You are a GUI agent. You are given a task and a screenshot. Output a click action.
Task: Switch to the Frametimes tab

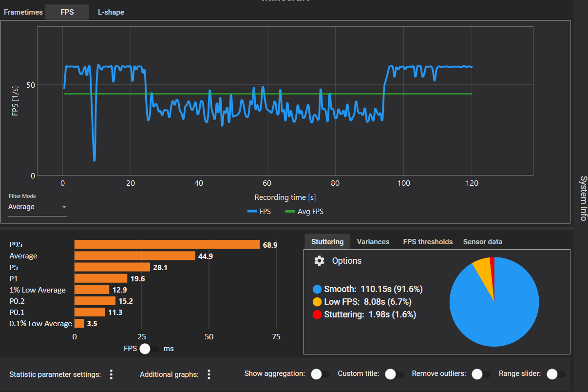pyautogui.click(x=23, y=12)
